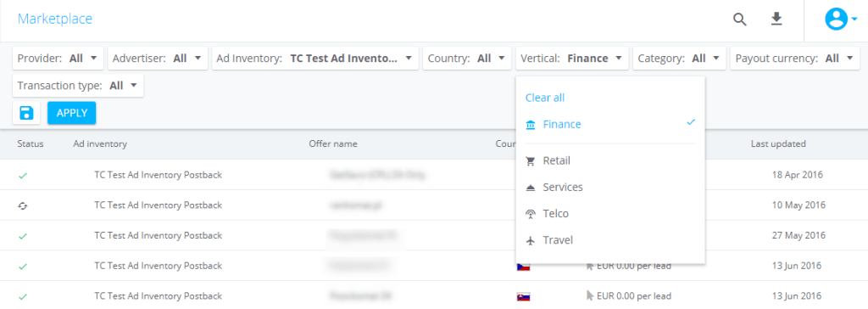
Task: Click the Clear all link
Action: pos(545,98)
